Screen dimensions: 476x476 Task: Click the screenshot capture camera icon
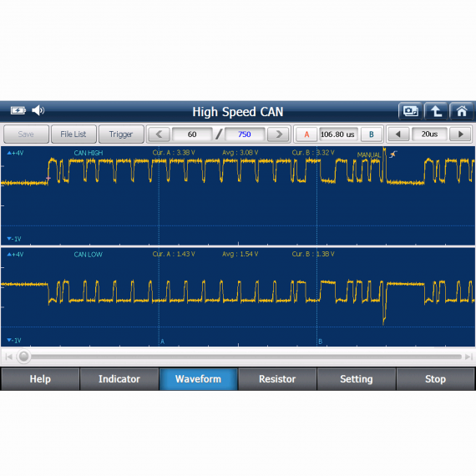[410, 111]
